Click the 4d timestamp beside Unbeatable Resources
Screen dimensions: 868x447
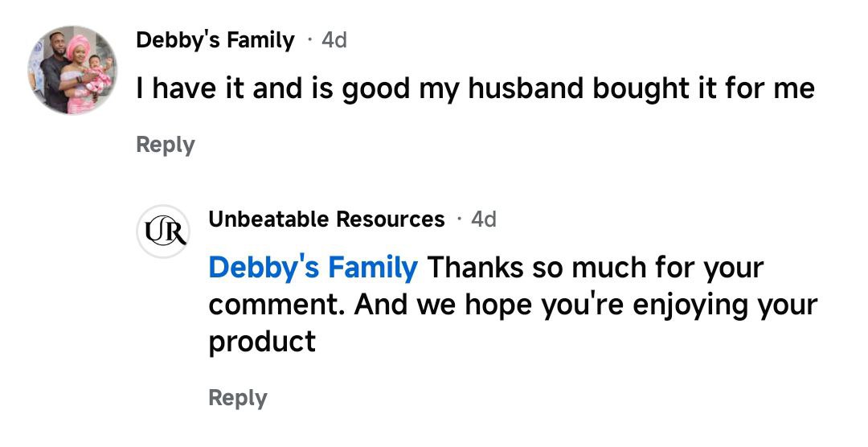(x=483, y=219)
